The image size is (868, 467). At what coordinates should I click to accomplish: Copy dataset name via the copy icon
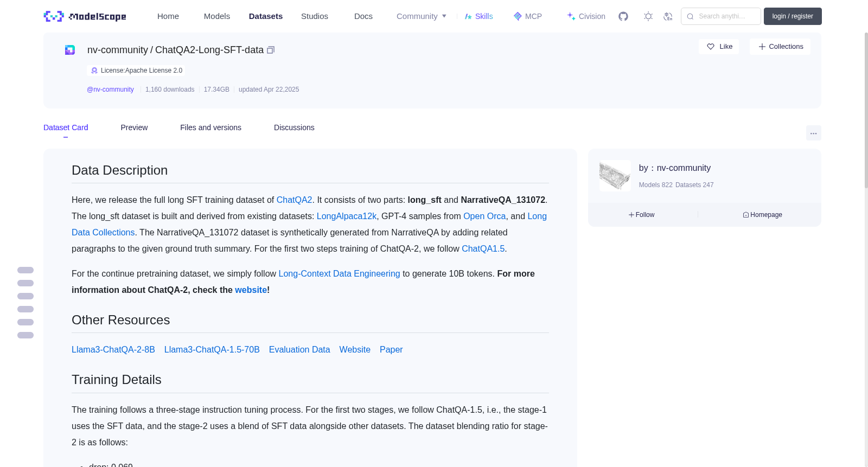[271, 50]
